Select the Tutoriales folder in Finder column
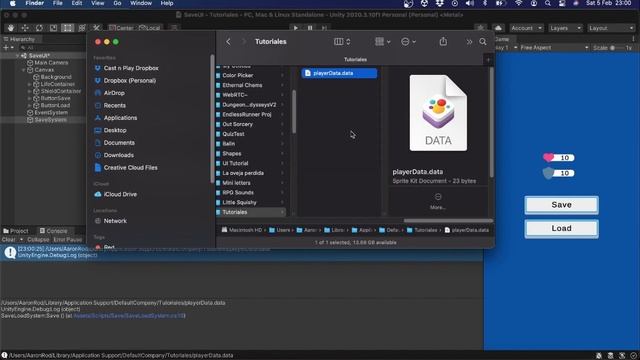 [251, 212]
